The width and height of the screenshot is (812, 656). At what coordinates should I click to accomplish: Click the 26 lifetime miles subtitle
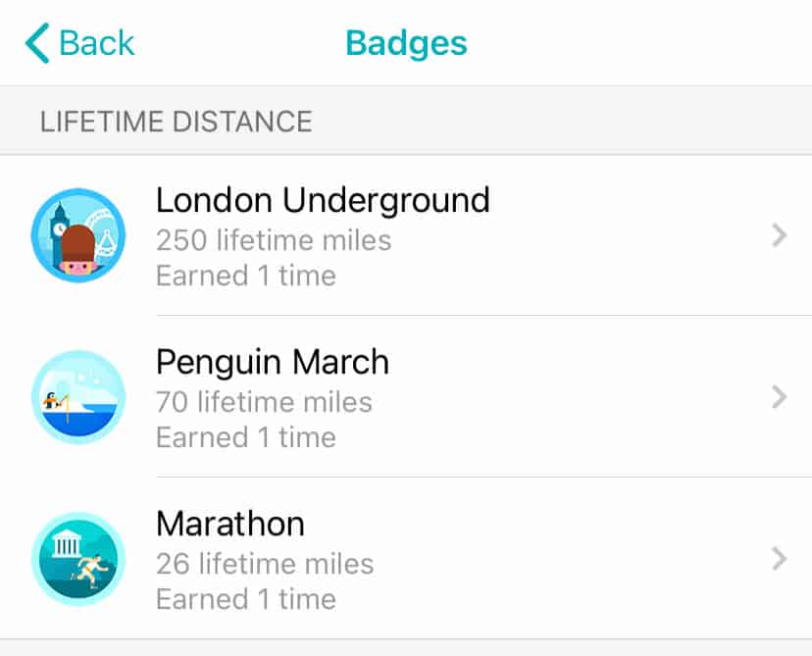(x=265, y=564)
